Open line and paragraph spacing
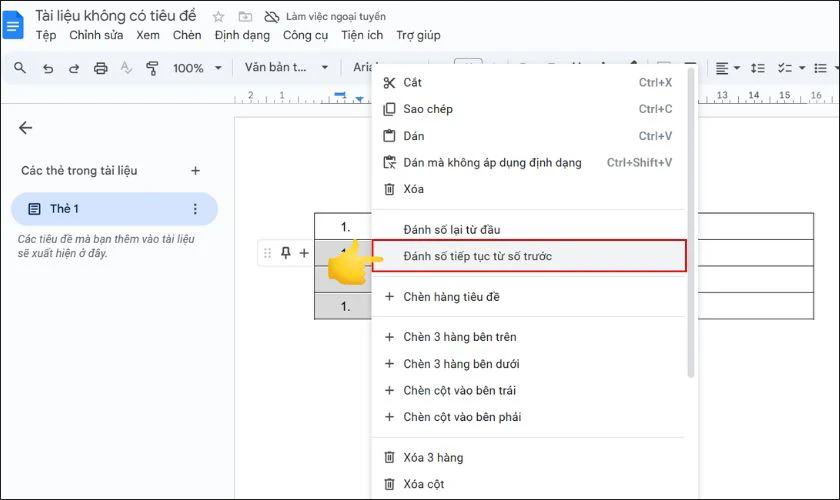This screenshot has height=500, width=840. pyautogui.click(x=758, y=68)
